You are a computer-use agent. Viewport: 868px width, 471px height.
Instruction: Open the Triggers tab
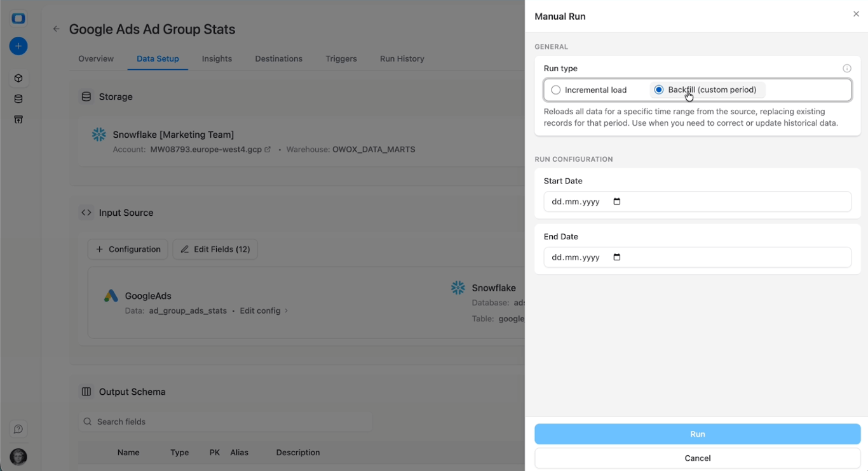click(x=341, y=58)
